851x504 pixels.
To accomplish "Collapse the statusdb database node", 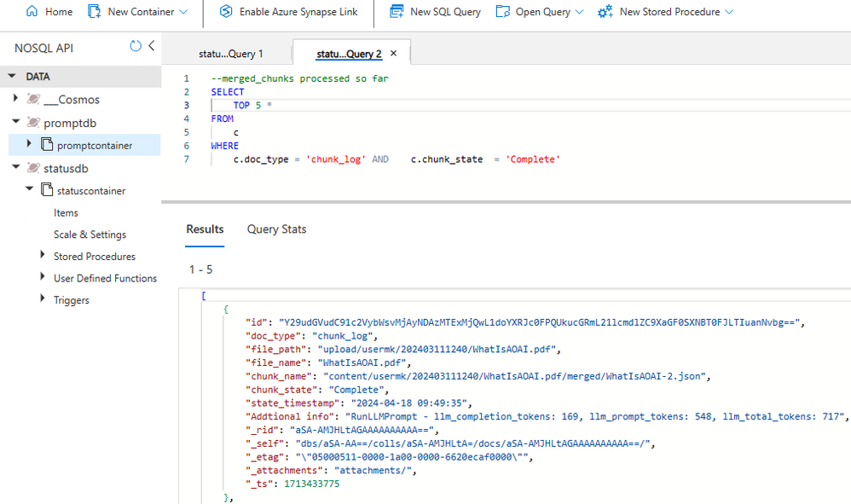I will point(15,167).
